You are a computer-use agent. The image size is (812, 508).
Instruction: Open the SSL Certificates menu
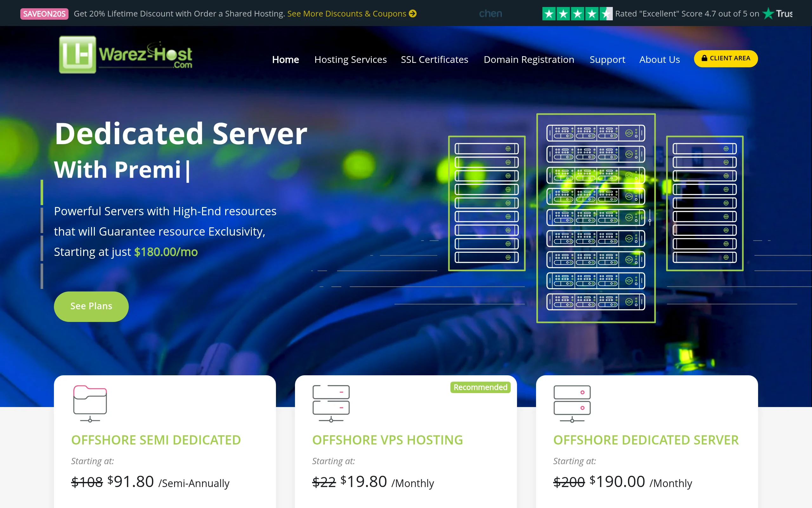(434, 59)
